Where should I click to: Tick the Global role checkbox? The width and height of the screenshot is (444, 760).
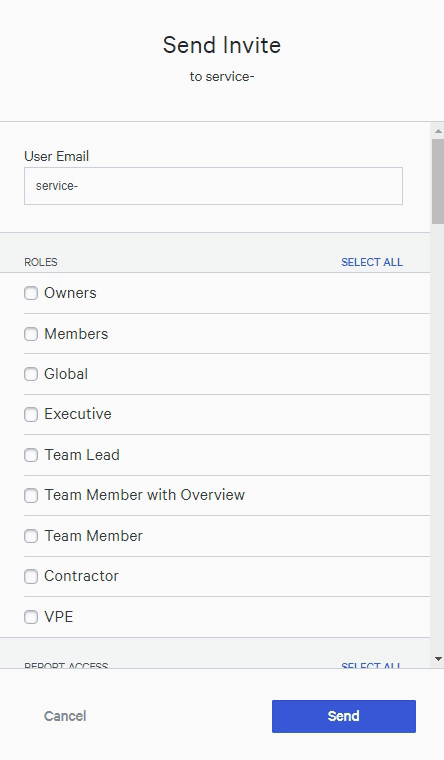click(31, 374)
